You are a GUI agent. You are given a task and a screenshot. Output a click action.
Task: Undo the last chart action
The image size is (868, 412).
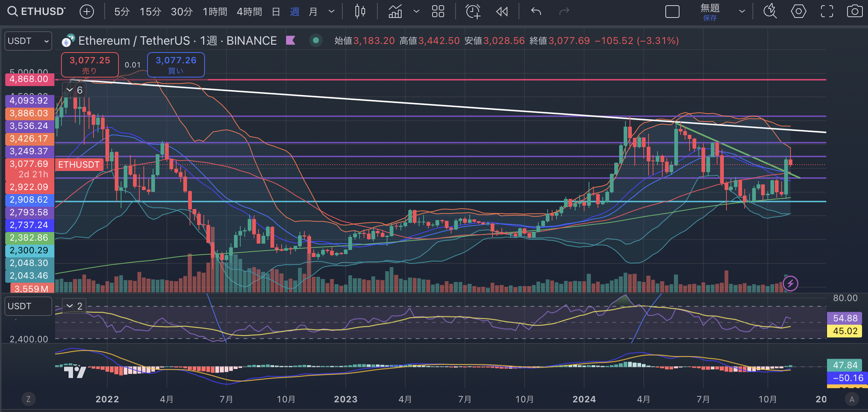(536, 12)
